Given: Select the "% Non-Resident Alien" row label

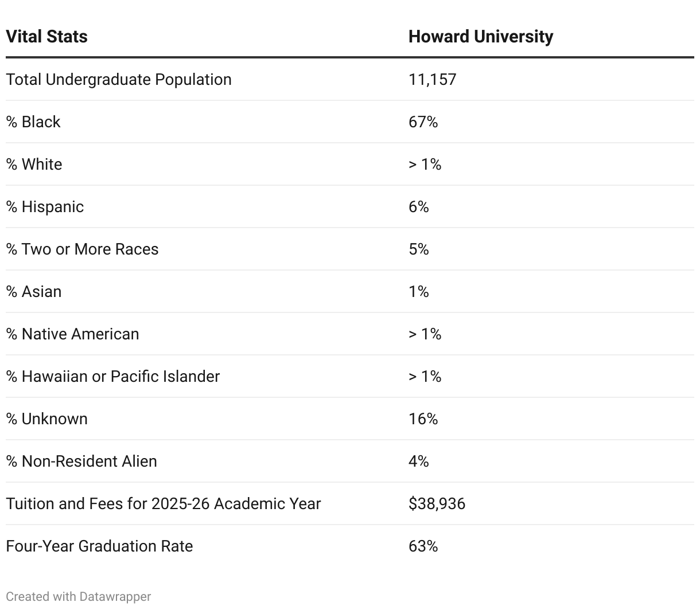Looking at the screenshot, I should point(81,461).
